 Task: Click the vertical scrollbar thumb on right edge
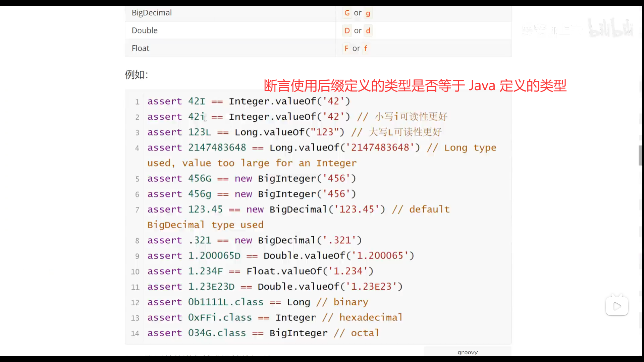tap(640, 156)
